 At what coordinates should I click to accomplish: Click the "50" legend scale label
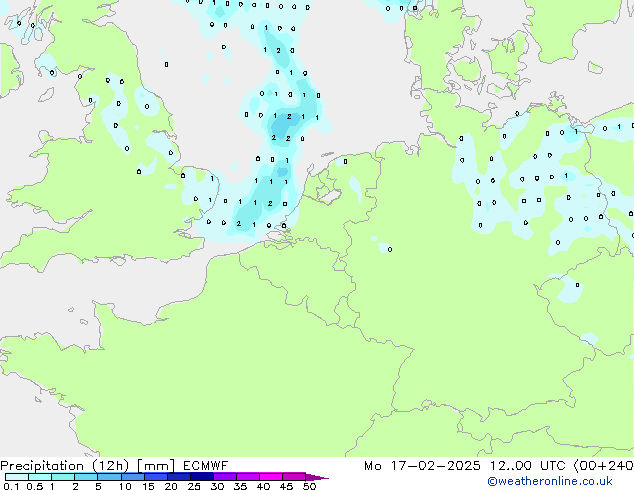tap(309, 486)
